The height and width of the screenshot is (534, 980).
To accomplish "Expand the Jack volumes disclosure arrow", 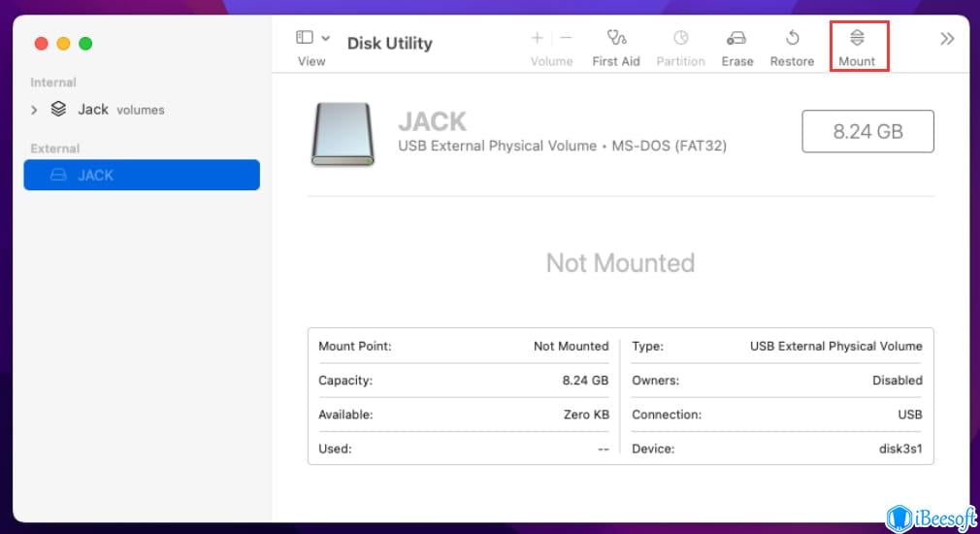I will click(34, 110).
